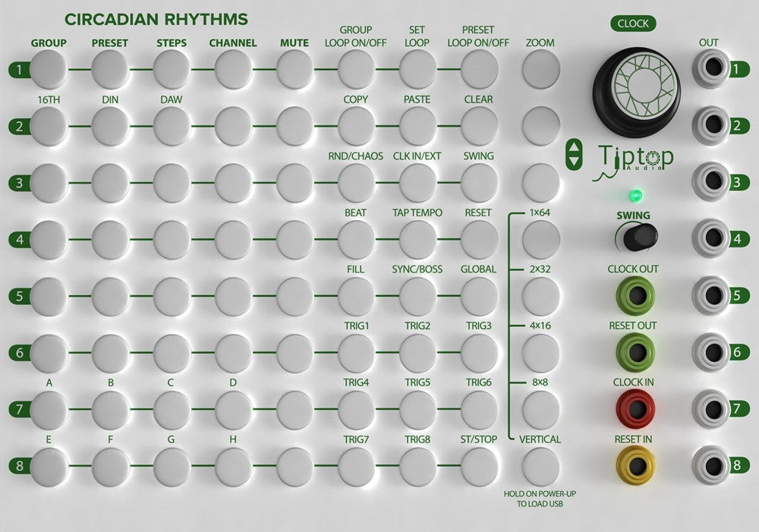The image size is (759, 532).
Task: Toggle PRESET LOOP ON/OFF button
Action: (479, 69)
